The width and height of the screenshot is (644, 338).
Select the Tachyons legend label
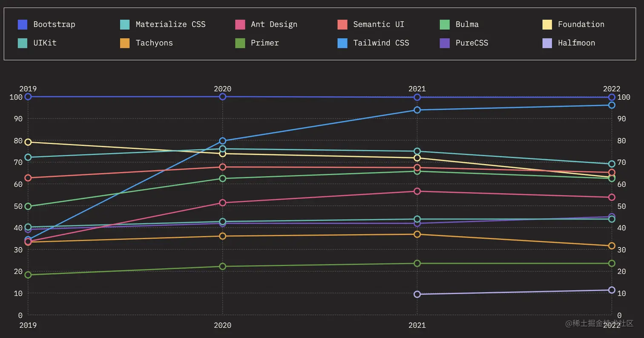154,43
